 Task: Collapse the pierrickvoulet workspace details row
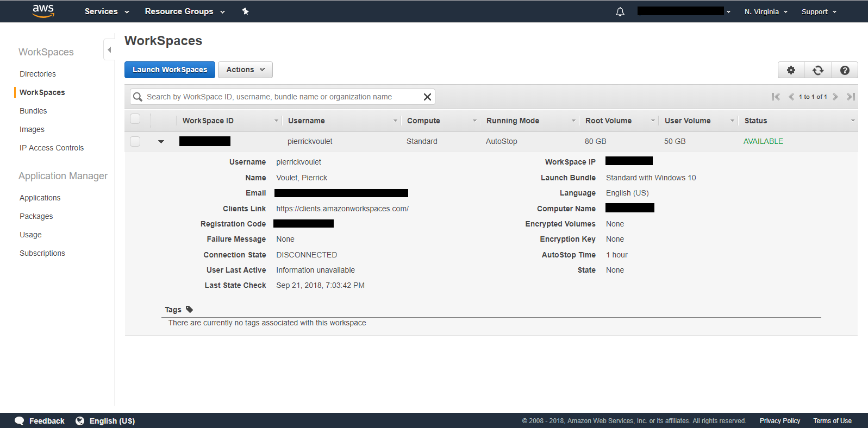coord(161,142)
